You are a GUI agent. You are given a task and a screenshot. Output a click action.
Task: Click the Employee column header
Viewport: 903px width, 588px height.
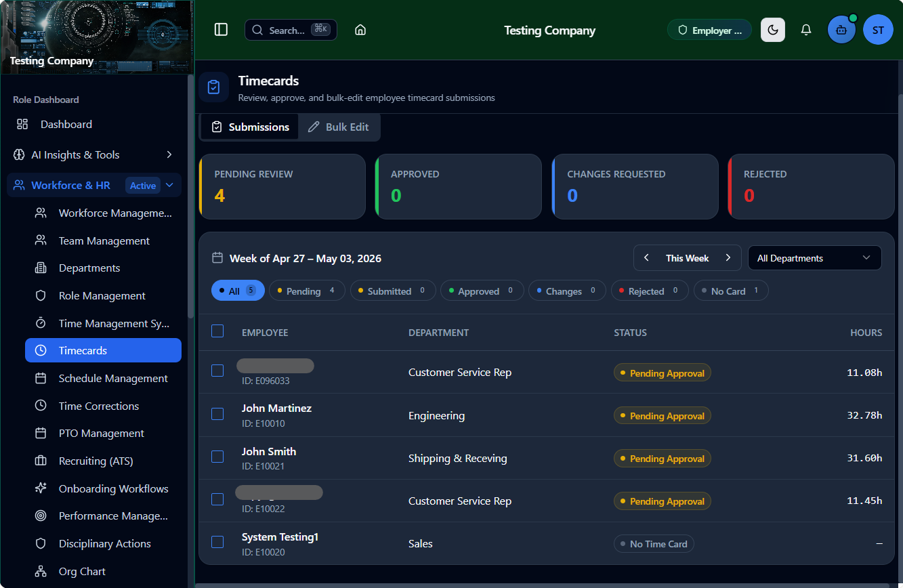coord(265,333)
